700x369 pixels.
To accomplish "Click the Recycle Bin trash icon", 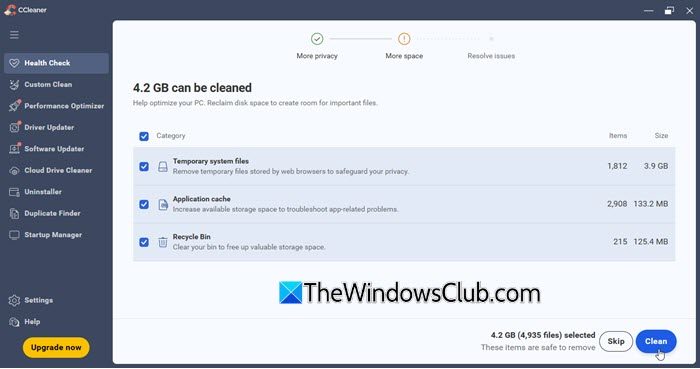I will pyautogui.click(x=163, y=242).
